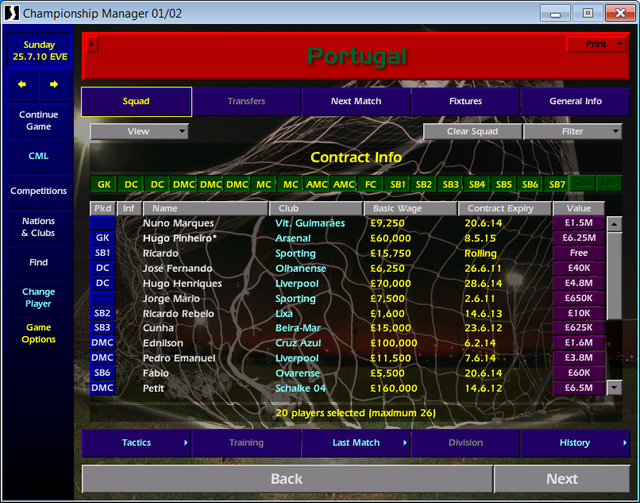Click the Inf column header
The width and height of the screenshot is (640, 503).
(x=129, y=208)
